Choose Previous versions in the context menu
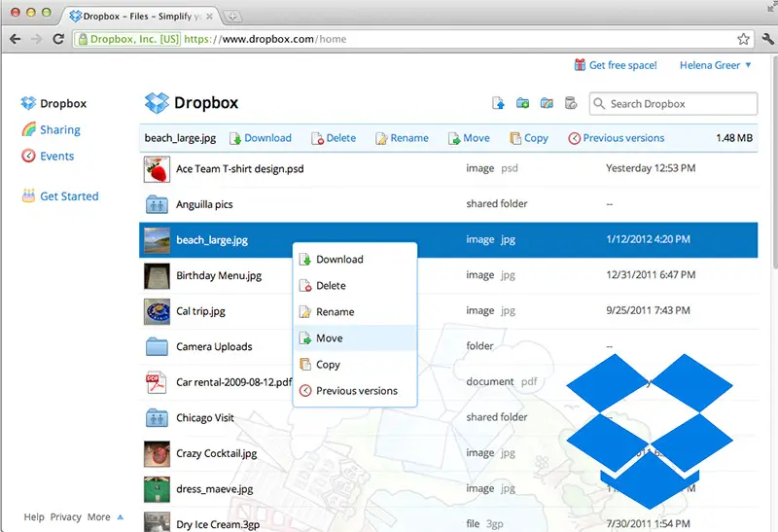 pyautogui.click(x=355, y=391)
